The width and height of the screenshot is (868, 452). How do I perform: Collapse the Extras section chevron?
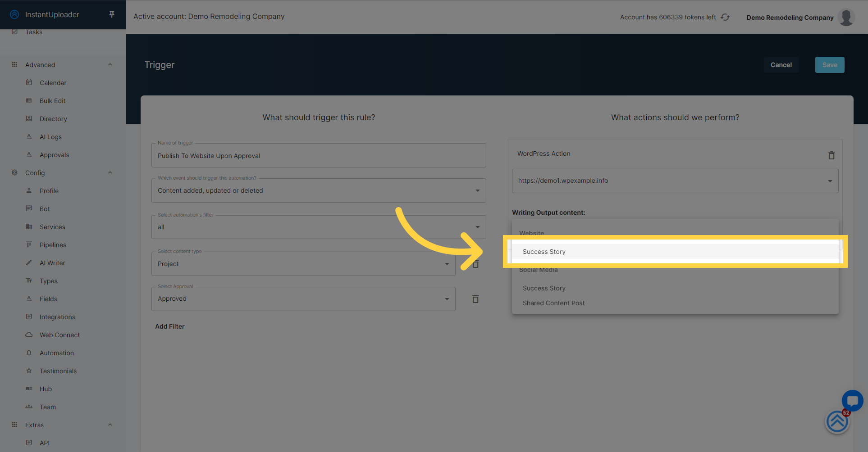(110, 425)
